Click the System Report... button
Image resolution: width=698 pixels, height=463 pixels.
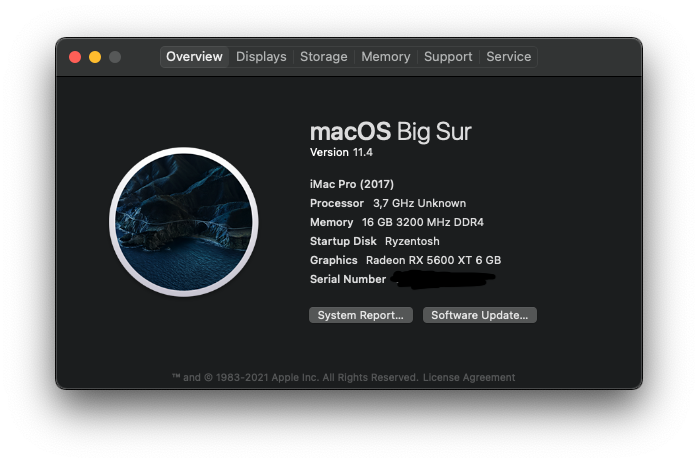(x=361, y=315)
